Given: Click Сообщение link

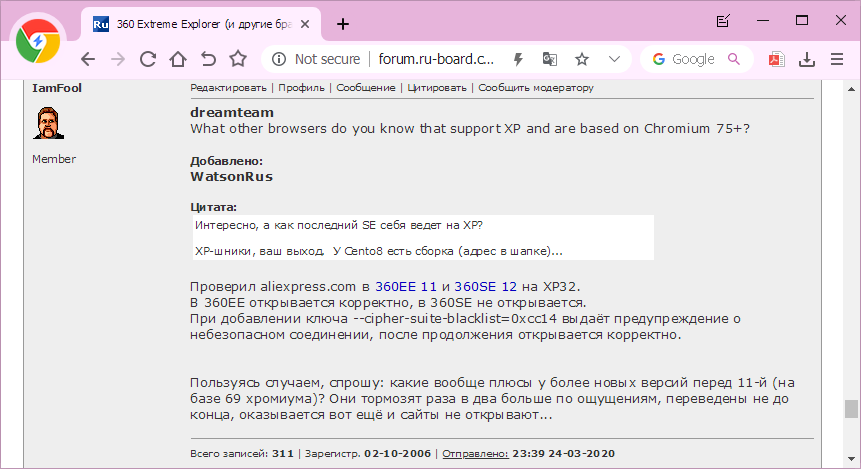Looking at the screenshot, I should 366,88.
